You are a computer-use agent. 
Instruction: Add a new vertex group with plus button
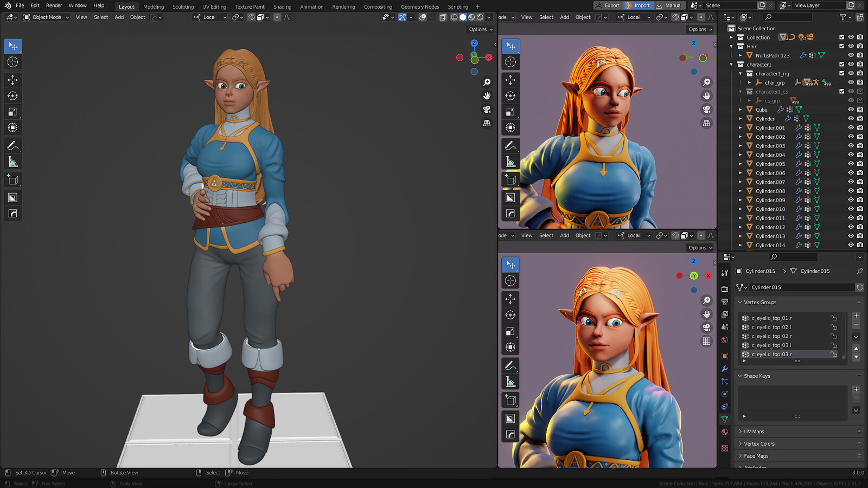[856, 316]
